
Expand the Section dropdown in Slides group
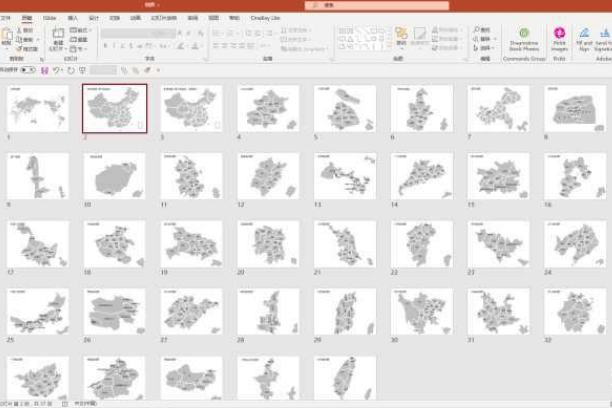tap(80, 49)
